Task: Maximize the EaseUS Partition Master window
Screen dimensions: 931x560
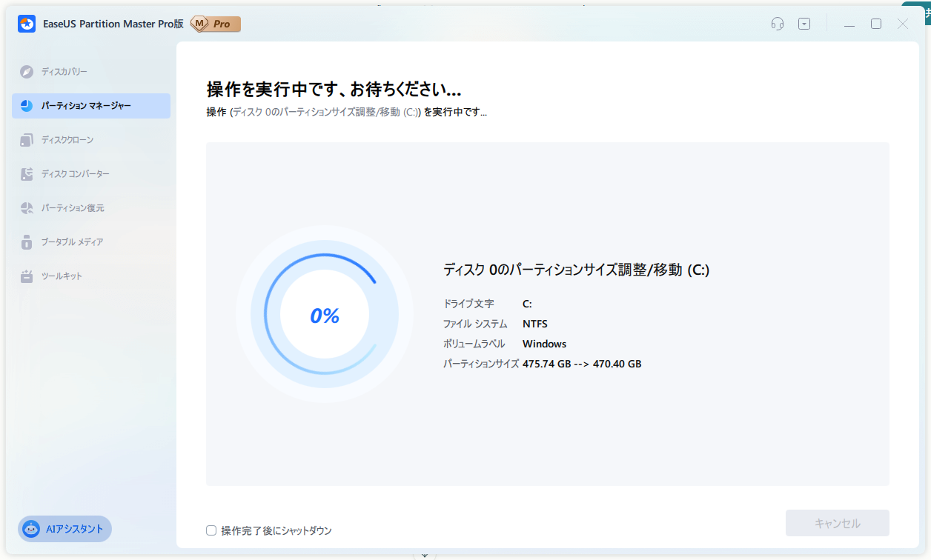Action: pos(876,24)
